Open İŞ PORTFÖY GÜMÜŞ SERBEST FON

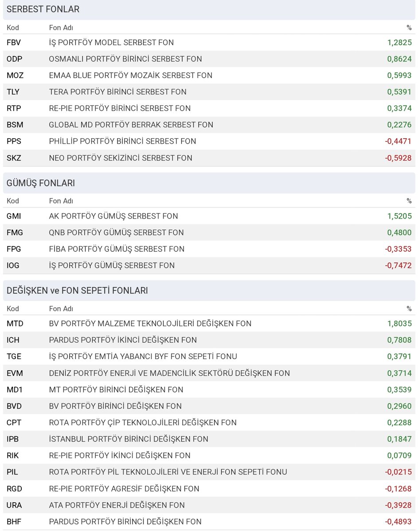(112, 266)
